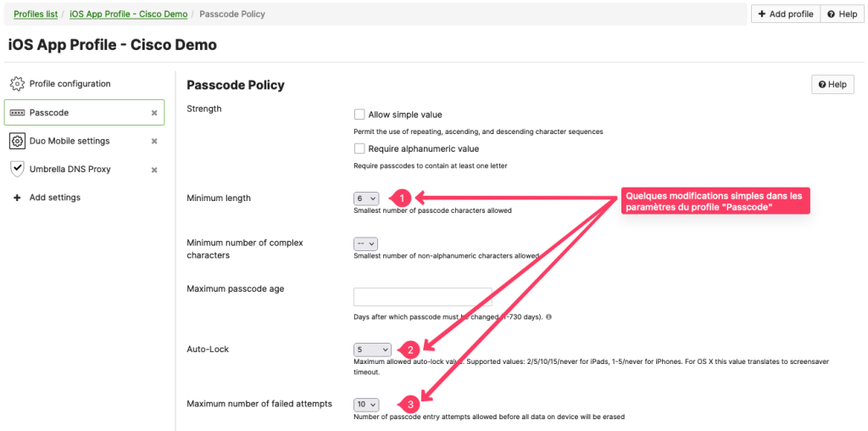Click the info icon after 1-730 days
The image size is (868, 431).
pos(549,317)
